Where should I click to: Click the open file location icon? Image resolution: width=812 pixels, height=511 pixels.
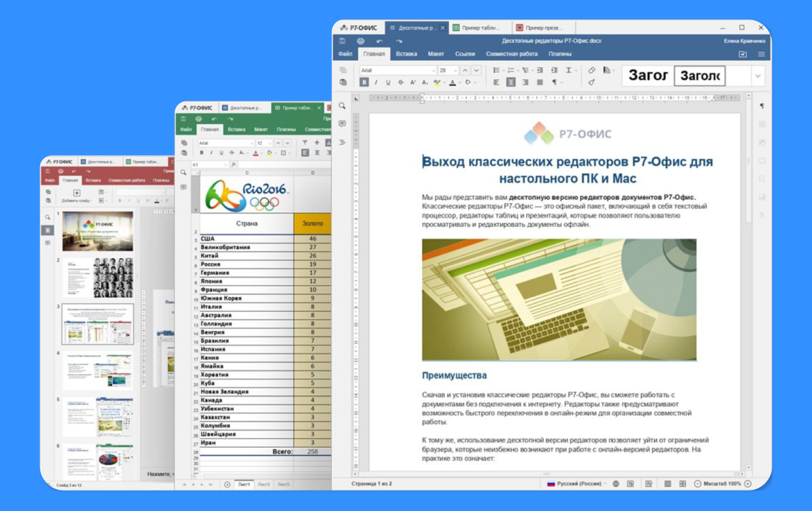coord(743,54)
